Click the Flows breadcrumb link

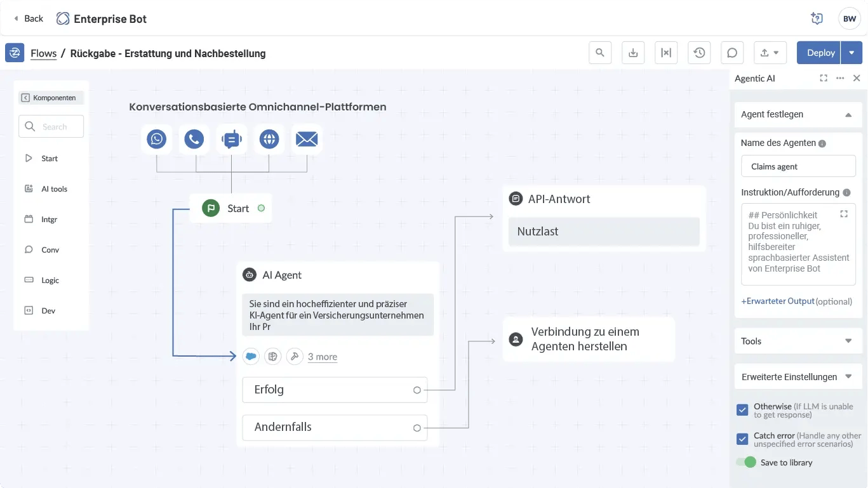[x=44, y=54]
